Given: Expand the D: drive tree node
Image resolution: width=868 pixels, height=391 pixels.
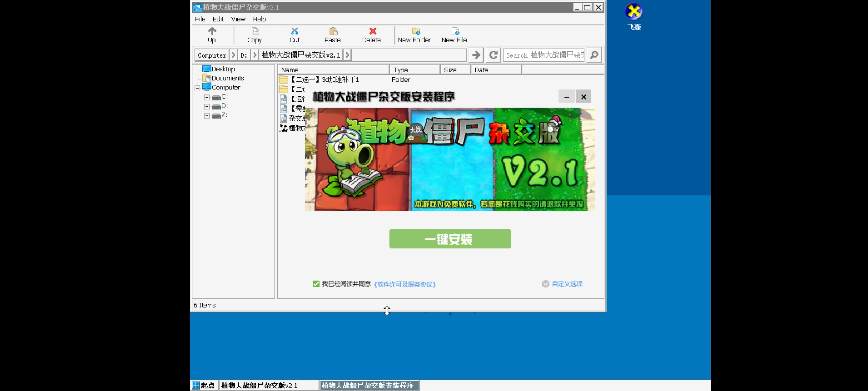Looking at the screenshot, I should [x=207, y=106].
